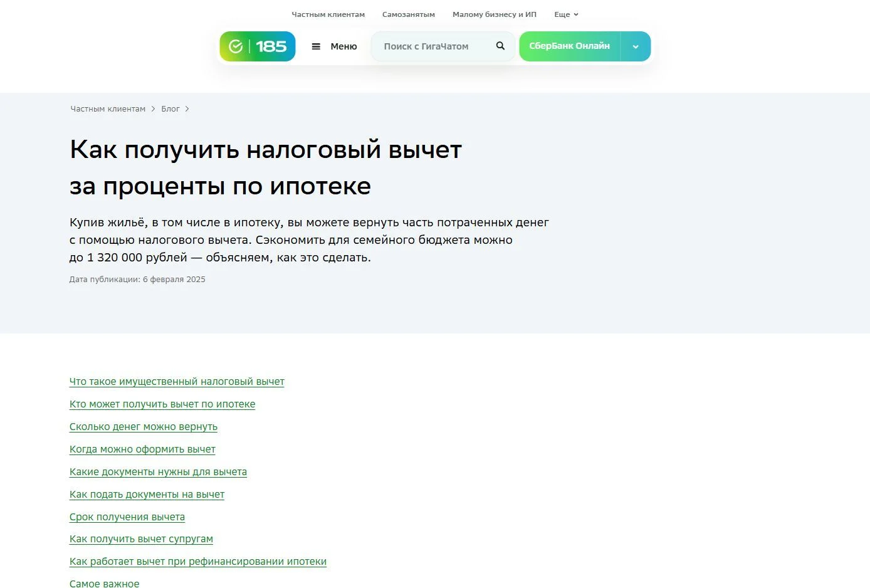The image size is (870, 588).
Task: Go to the Блог breadcrumb
Action: [x=170, y=109]
